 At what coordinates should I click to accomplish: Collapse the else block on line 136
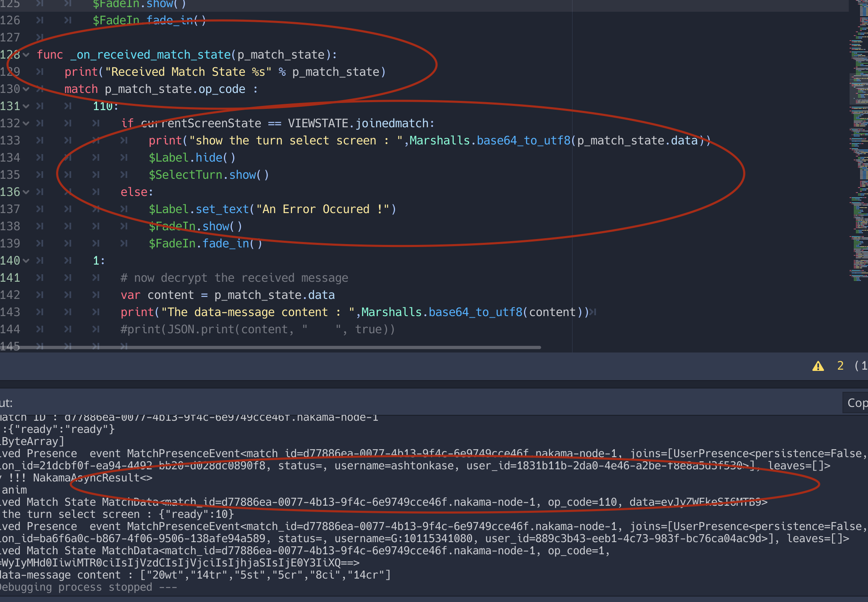(26, 192)
